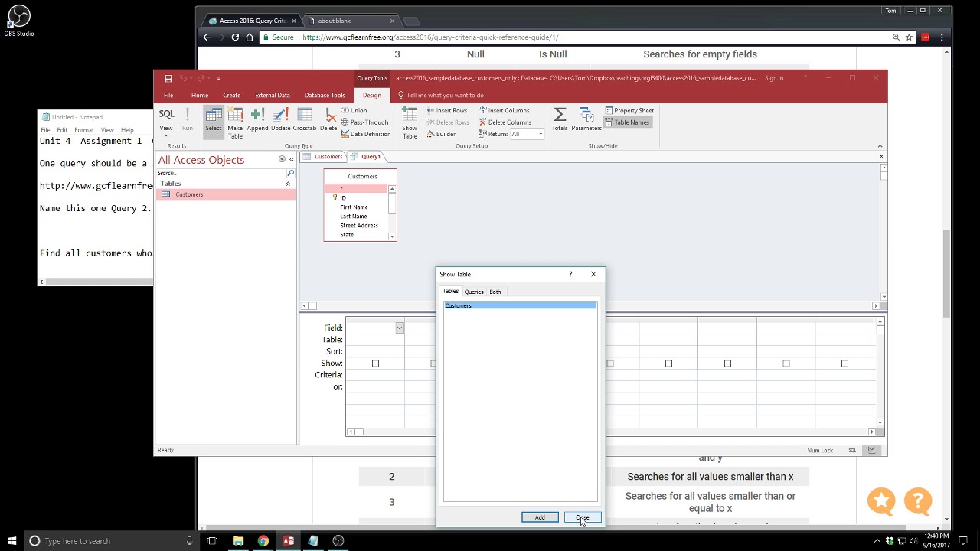980x551 pixels.
Task: Check Show box in first grid column
Action: [x=375, y=364]
